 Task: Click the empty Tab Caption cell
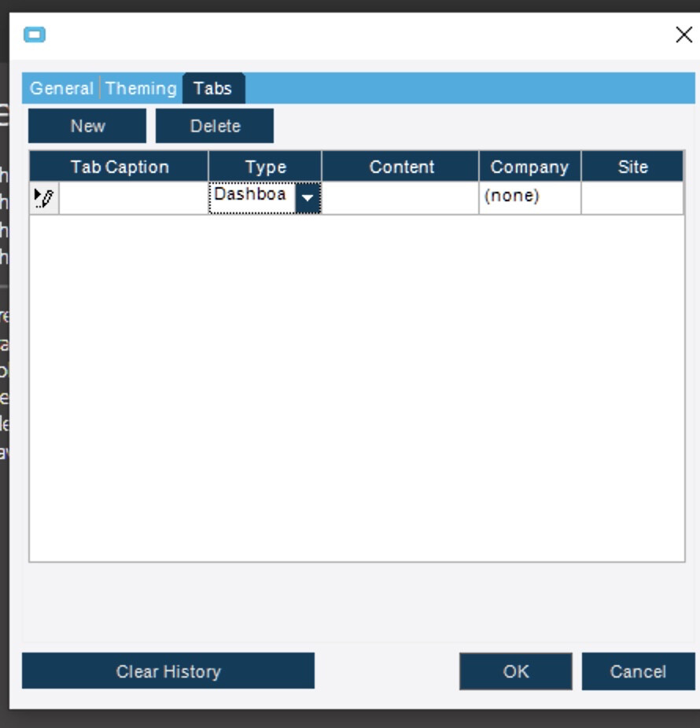coord(126,197)
